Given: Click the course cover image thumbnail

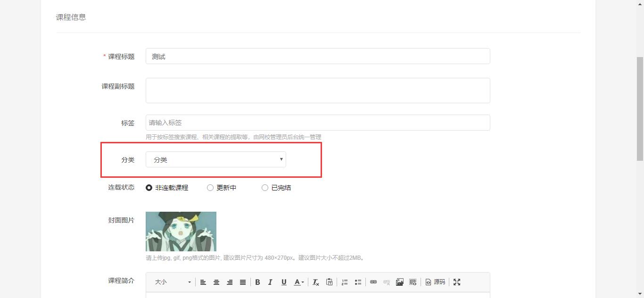Looking at the screenshot, I should (x=181, y=231).
